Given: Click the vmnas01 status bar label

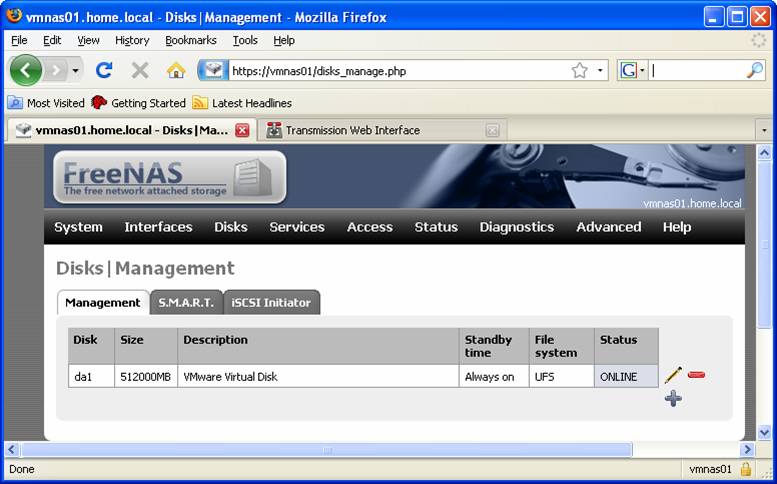Looking at the screenshot, I should pos(710,469).
